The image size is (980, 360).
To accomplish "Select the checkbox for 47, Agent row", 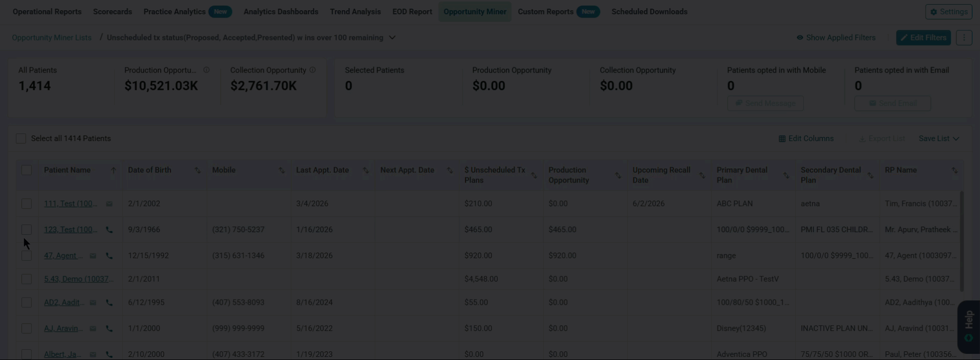I will (27, 256).
